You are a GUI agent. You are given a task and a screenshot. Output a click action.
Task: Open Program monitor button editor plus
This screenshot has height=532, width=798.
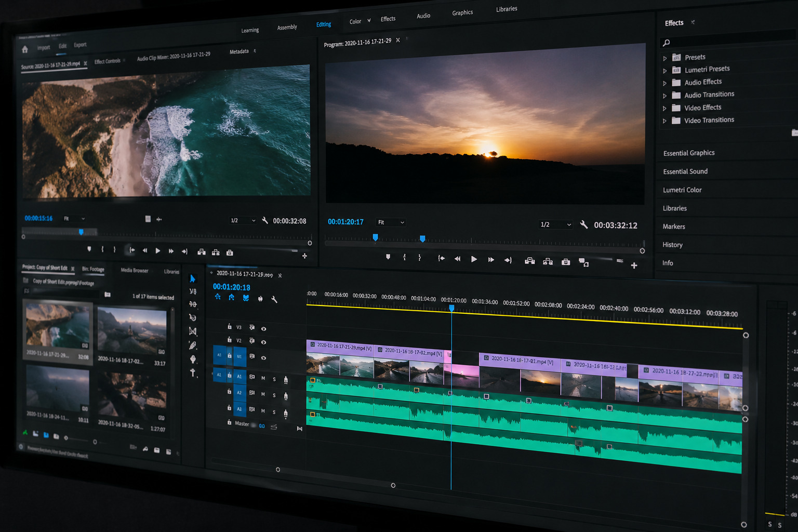coord(634,265)
